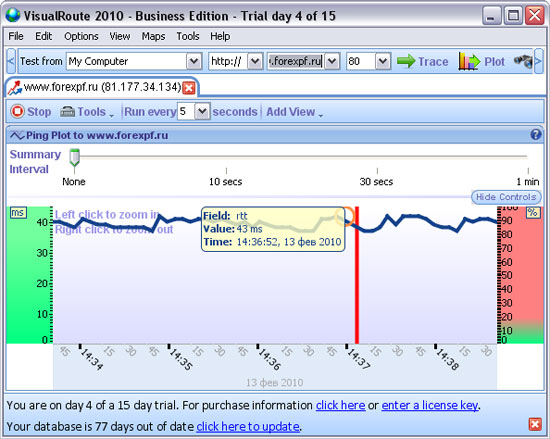Viewport: 550px width, 439px height.
Task: Open the Tools menu in menu bar
Action: (x=188, y=36)
